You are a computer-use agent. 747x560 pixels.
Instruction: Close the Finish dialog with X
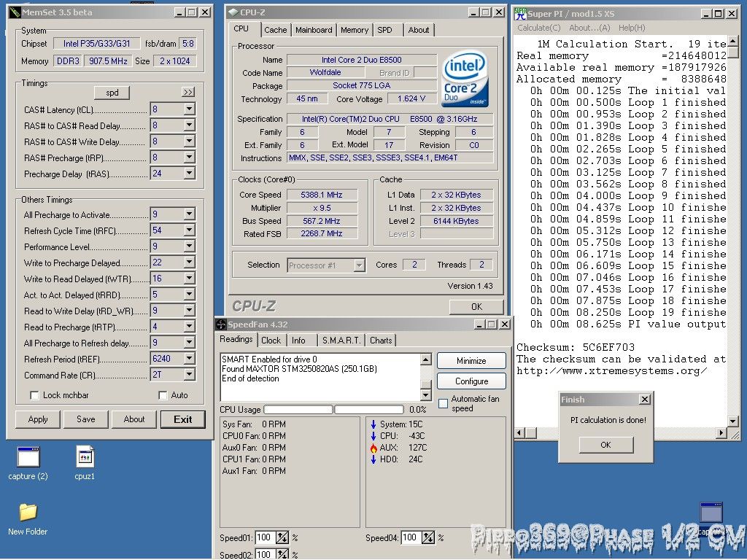click(645, 400)
